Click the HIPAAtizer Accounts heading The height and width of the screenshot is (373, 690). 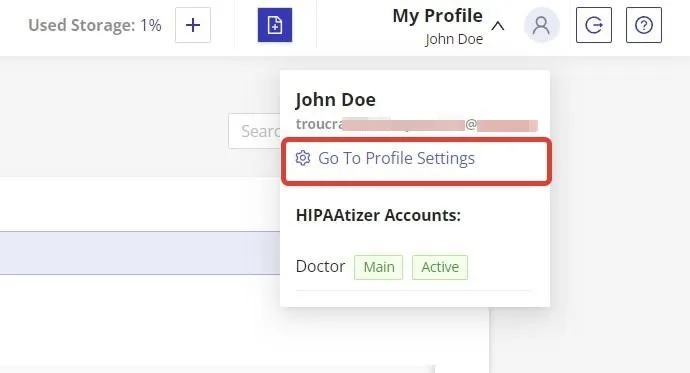click(378, 215)
